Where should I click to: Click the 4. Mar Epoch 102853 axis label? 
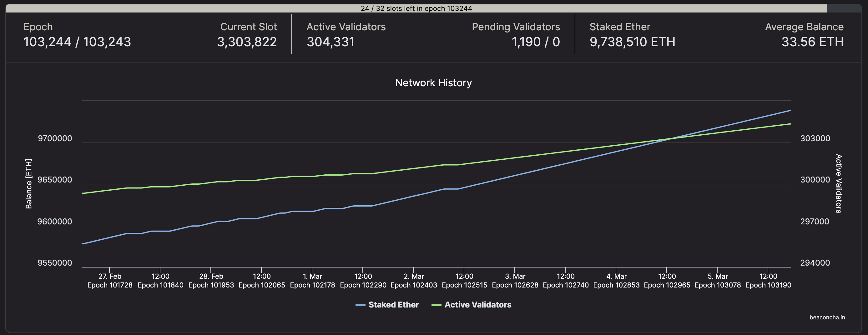(x=616, y=280)
